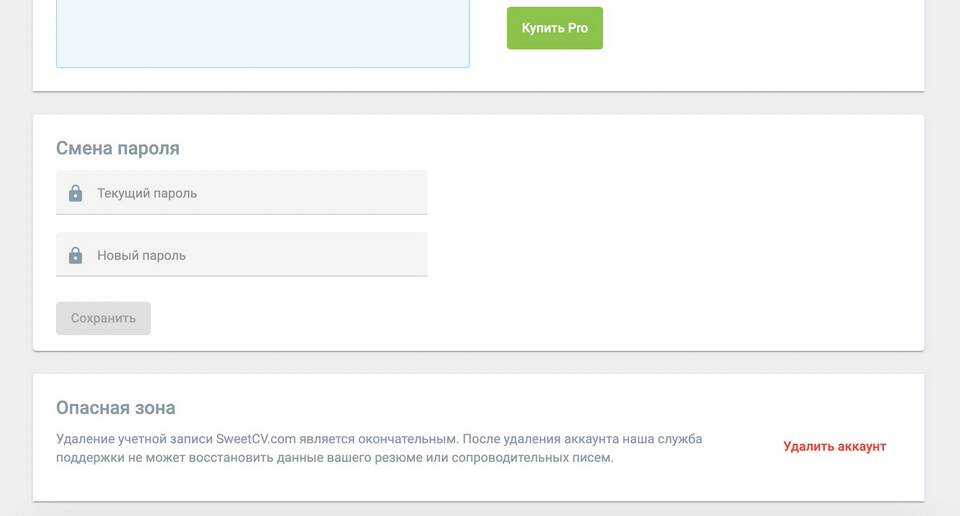Click the red Удалить аккаунт link
The image size is (960, 516).
pos(834,446)
